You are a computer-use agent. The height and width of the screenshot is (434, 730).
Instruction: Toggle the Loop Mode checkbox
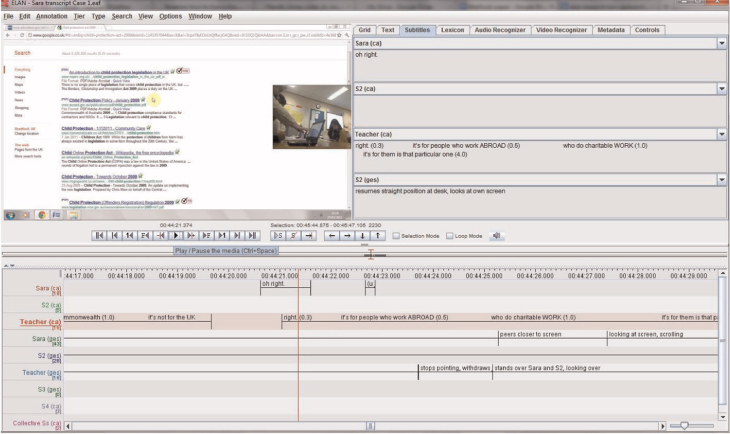(450, 236)
